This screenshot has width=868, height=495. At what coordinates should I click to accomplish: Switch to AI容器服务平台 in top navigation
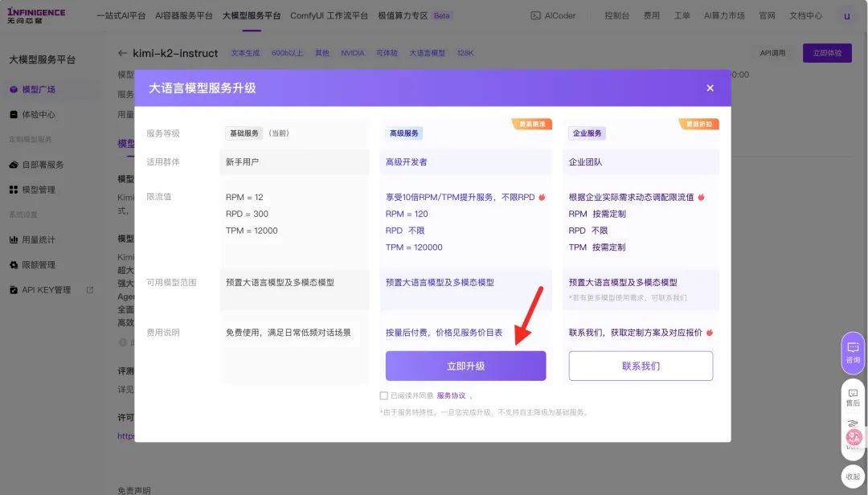point(184,15)
